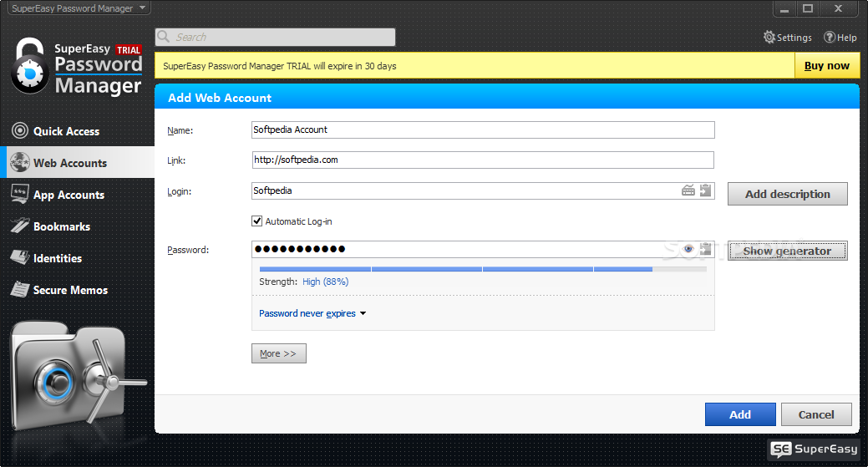Open Secure Memos section

coord(77,290)
